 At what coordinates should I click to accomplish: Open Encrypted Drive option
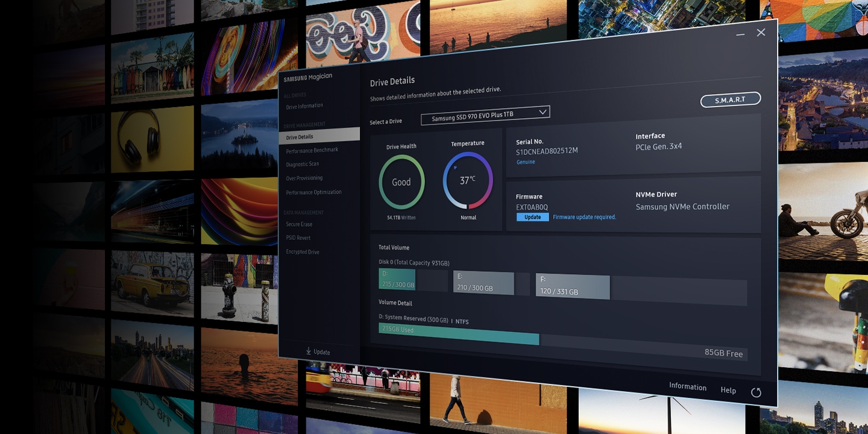[x=303, y=252]
